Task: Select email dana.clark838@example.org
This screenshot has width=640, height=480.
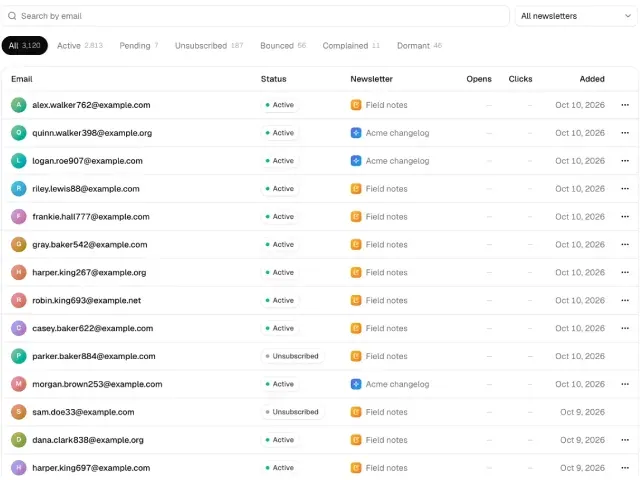Action: [x=88, y=440]
